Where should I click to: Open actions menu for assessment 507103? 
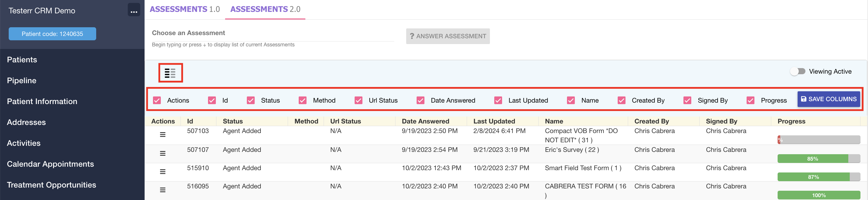coord(163,134)
